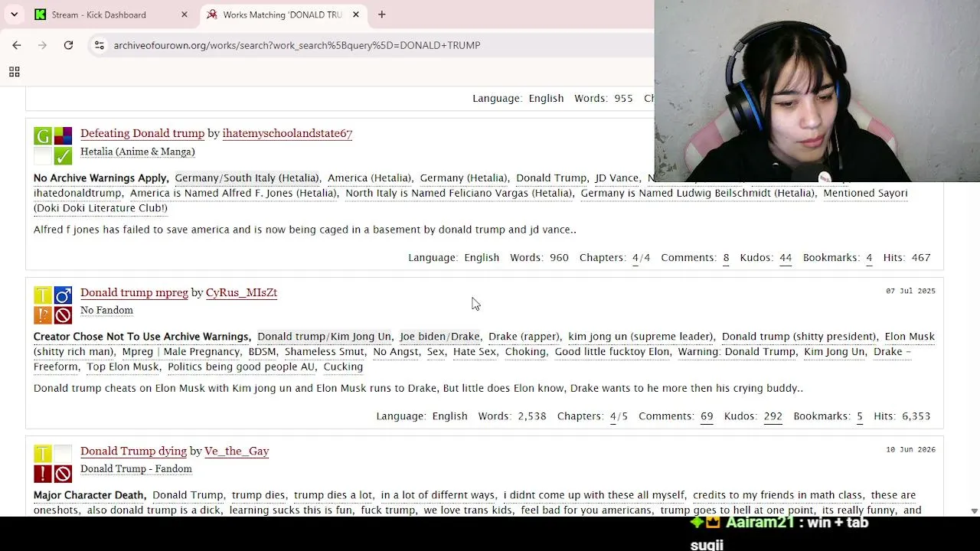Go forward to the next page
The width and height of the screenshot is (980, 551).
pyautogui.click(x=43, y=45)
